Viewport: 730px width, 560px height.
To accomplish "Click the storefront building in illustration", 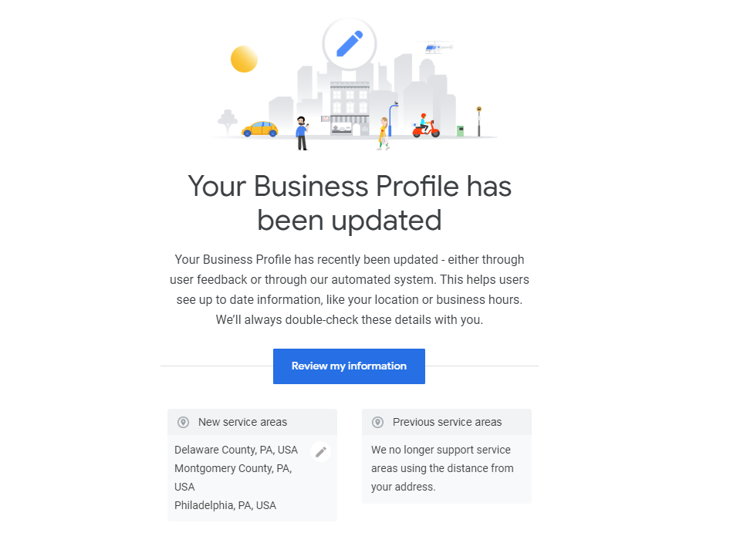I will [349, 109].
